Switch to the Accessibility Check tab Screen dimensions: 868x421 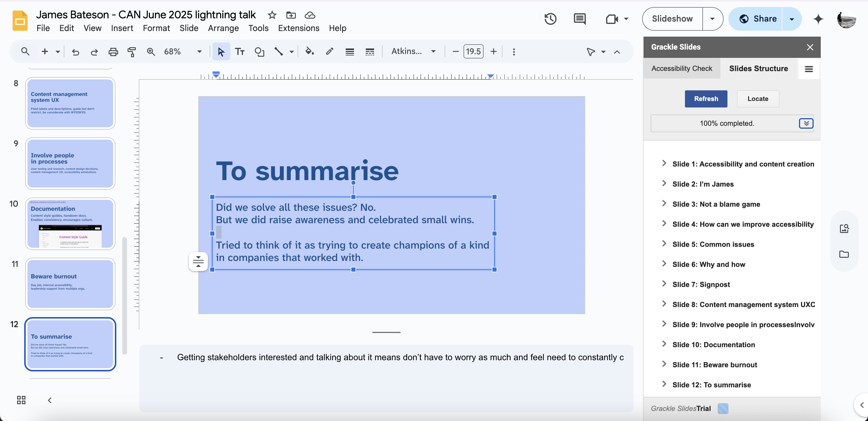pos(682,68)
